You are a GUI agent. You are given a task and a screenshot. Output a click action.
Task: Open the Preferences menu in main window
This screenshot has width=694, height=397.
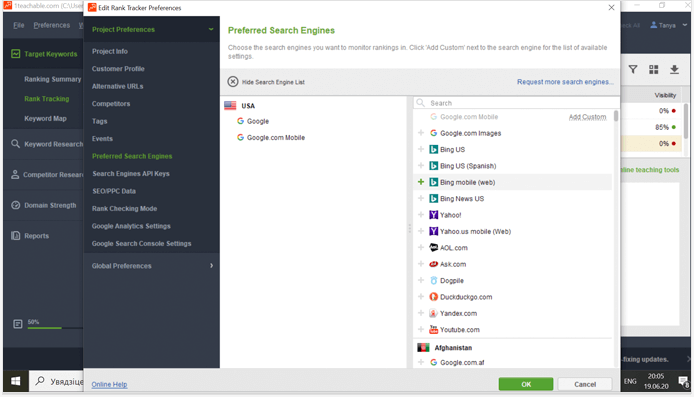pos(52,25)
